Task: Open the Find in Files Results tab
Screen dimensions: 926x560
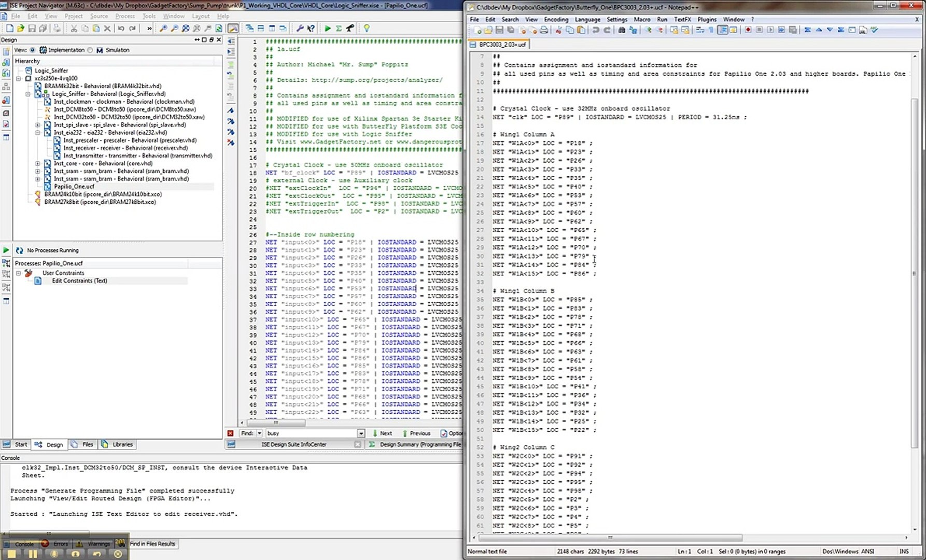Action: [152, 544]
